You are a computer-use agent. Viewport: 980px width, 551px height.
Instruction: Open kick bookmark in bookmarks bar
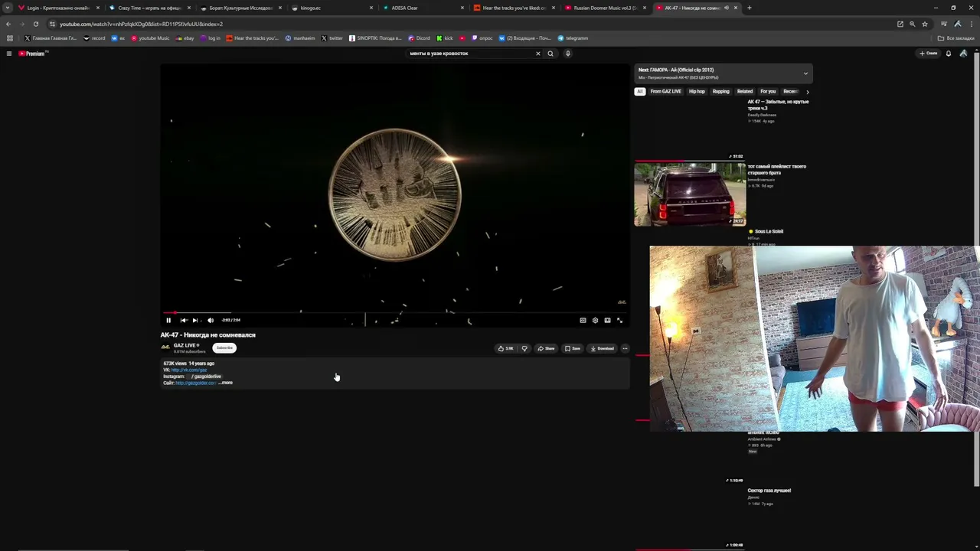pos(445,38)
